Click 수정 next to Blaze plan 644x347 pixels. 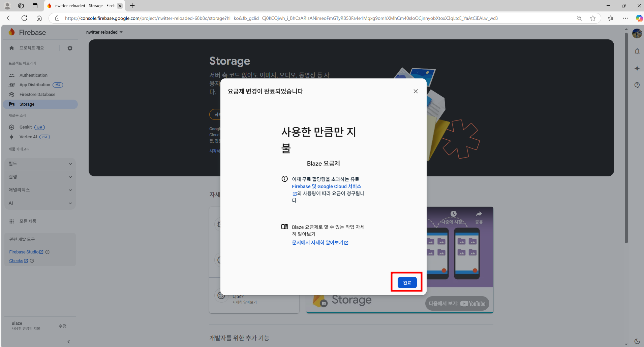point(62,326)
